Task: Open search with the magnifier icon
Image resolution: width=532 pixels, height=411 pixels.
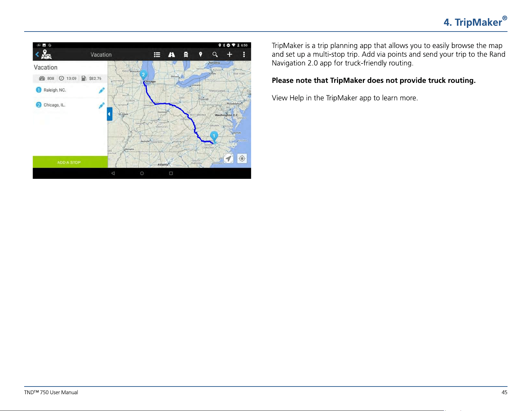Action: pyautogui.click(x=215, y=54)
